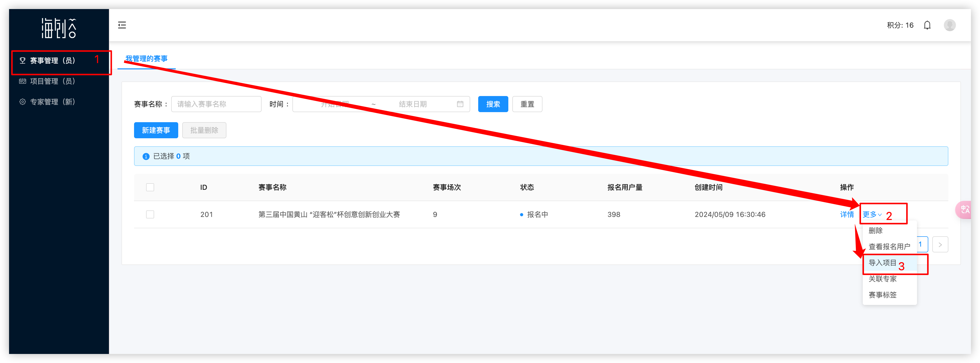The image size is (980, 363).
Task: Open 详情 link for row 201
Action: [x=847, y=214]
